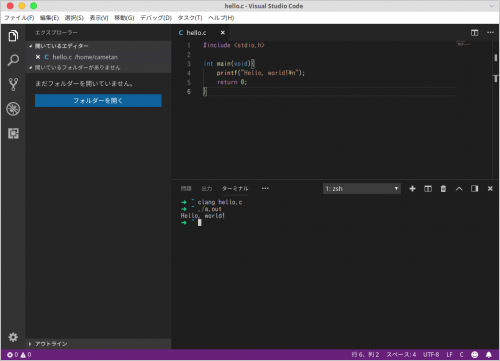Open the panel overflow ellipsis menu
Image resolution: width=500 pixels, height=361 pixels.
point(265,189)
